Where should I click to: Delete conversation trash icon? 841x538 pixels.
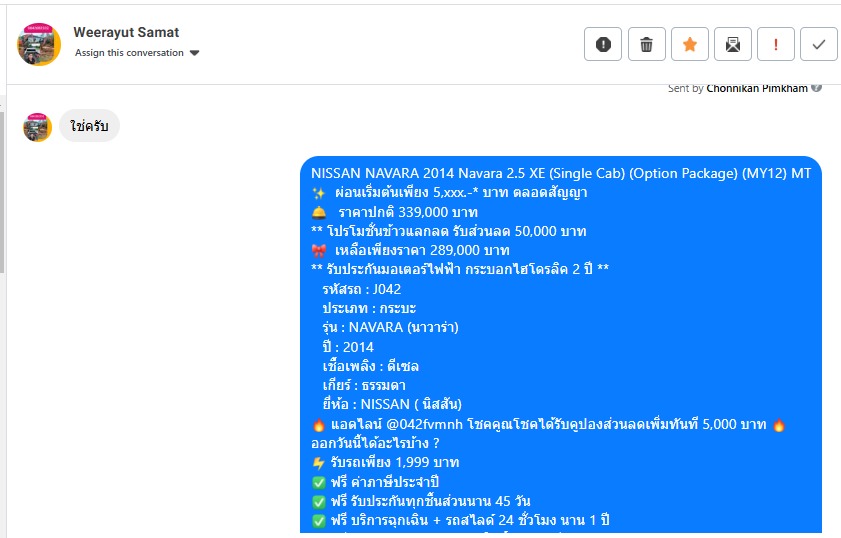click(646, 44)
